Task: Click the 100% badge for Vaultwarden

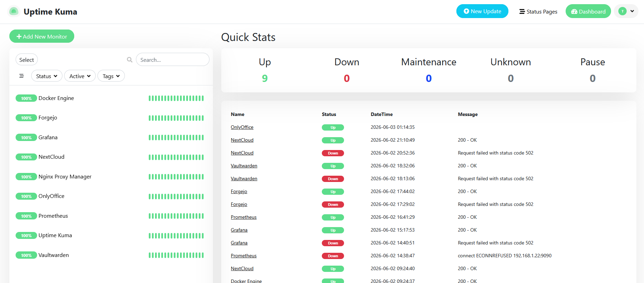Action: (x=26, y=255)
